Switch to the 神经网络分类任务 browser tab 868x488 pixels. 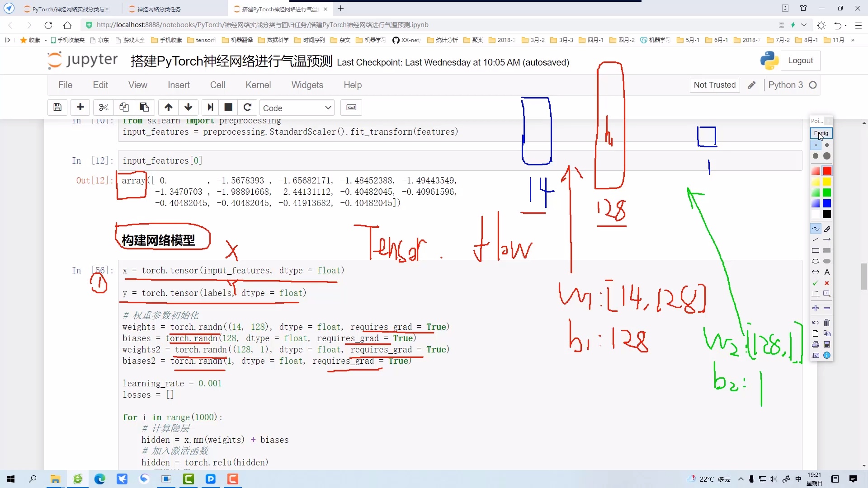(x=156, y=9)
